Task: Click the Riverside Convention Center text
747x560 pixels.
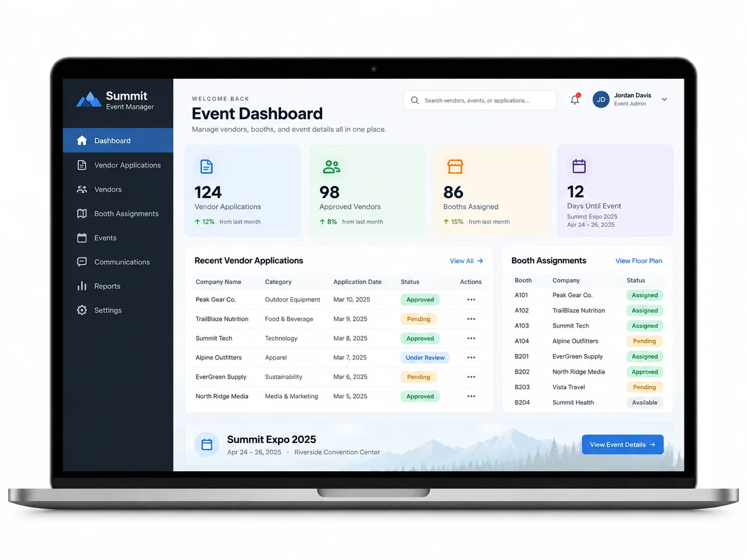Action: point(337,452)
